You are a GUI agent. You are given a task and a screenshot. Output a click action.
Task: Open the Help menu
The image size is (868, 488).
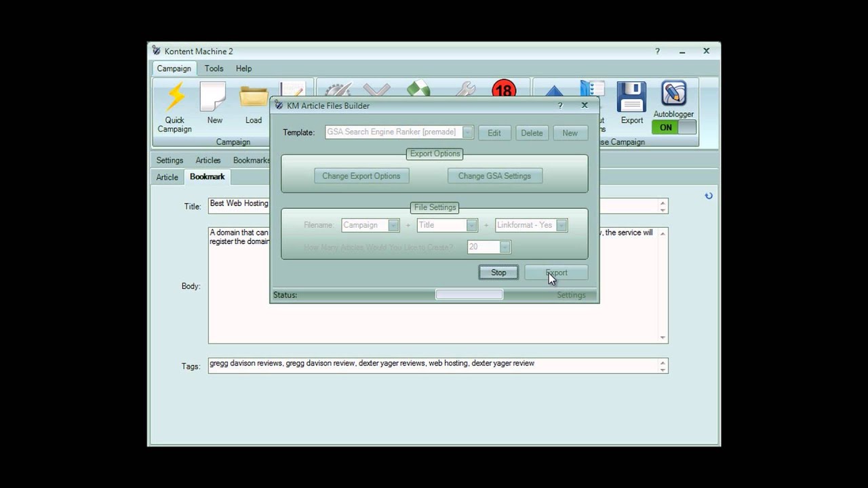(244, 68)
